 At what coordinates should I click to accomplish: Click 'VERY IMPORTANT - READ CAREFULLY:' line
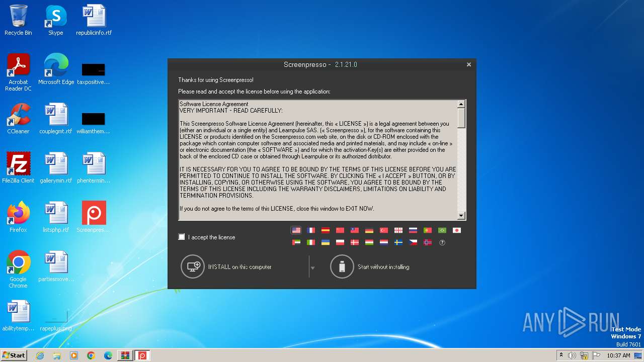pos(231,111)
